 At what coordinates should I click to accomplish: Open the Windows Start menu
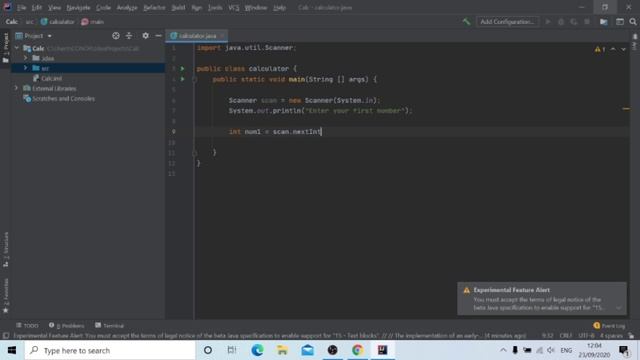pos(12,350)
